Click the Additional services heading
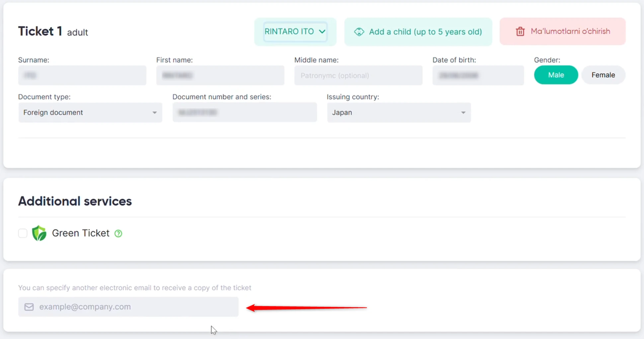 75,201
